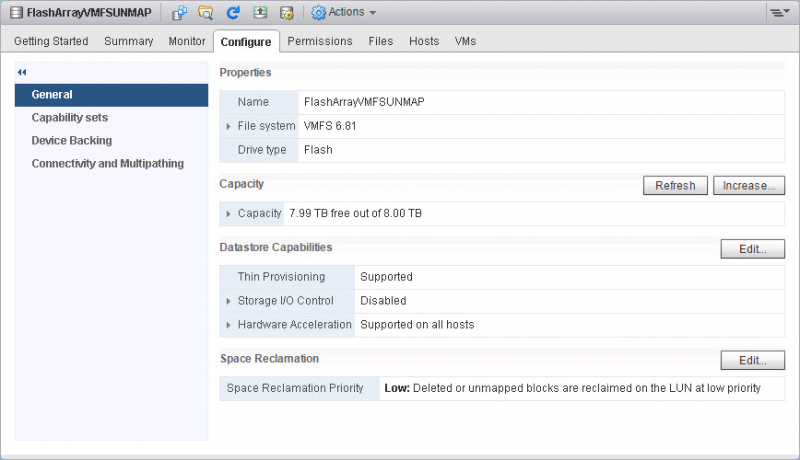Click the 7.99 TB free out of 8.00 TB text
The width and height of the screenshot is (800, 460).
click(x=355, y=214)
